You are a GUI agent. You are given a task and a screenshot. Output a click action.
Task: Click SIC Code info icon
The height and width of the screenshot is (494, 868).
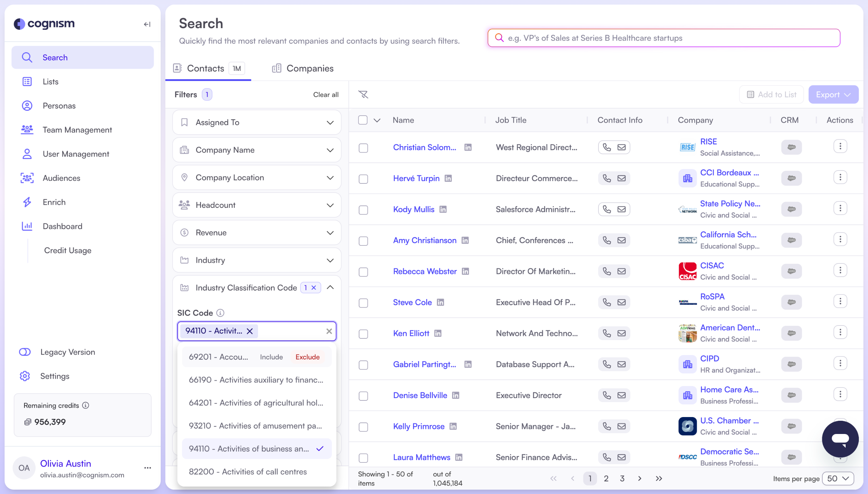220,313
